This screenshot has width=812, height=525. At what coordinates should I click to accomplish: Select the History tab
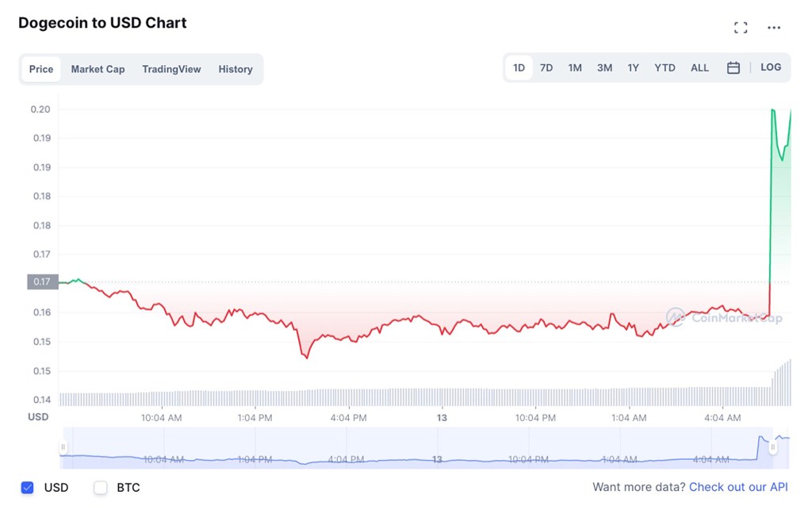[236, 69]
